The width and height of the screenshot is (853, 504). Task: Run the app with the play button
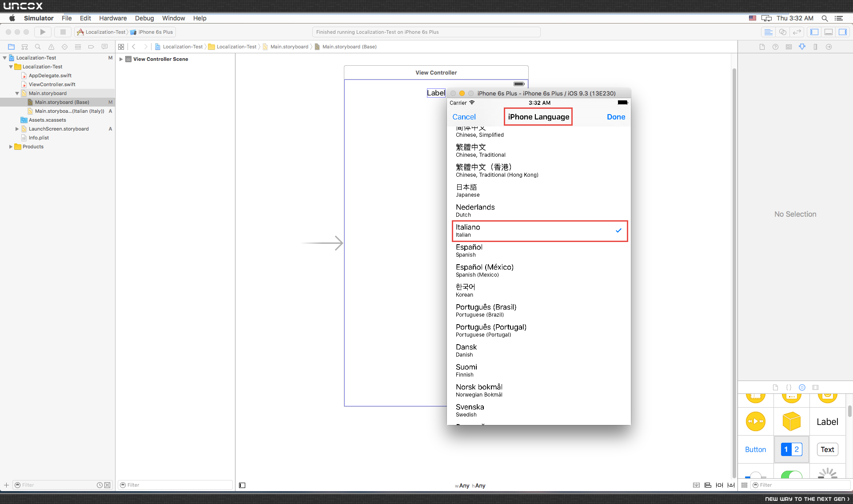coord(43,32)
